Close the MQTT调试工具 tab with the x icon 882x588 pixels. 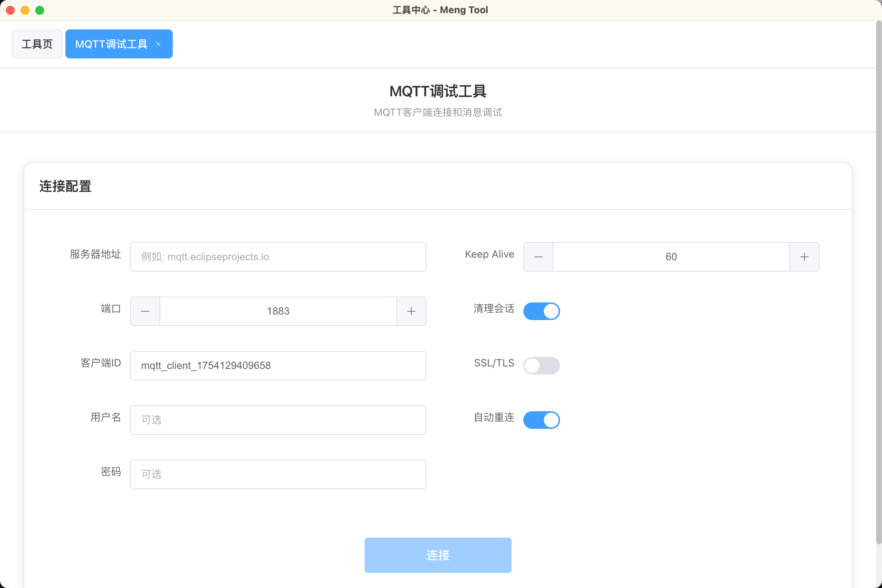click(x=158, y=44)
